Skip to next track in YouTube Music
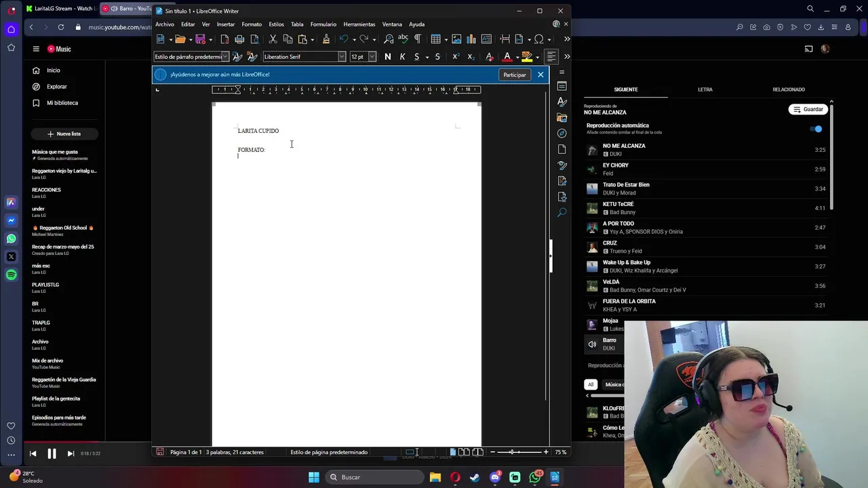Screen dimensions: 868x488 pos(71,453)
